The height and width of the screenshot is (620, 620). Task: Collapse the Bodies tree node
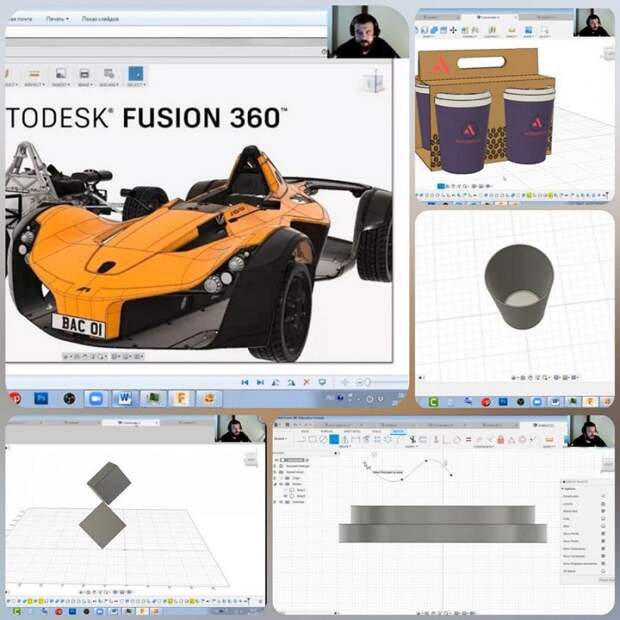(275, 484)
